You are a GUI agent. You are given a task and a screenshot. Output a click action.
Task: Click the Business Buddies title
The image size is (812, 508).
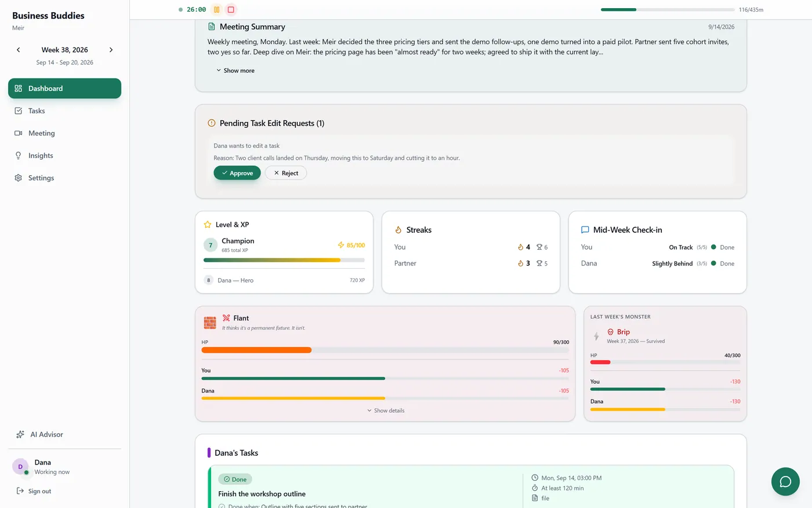click(48, 16)
